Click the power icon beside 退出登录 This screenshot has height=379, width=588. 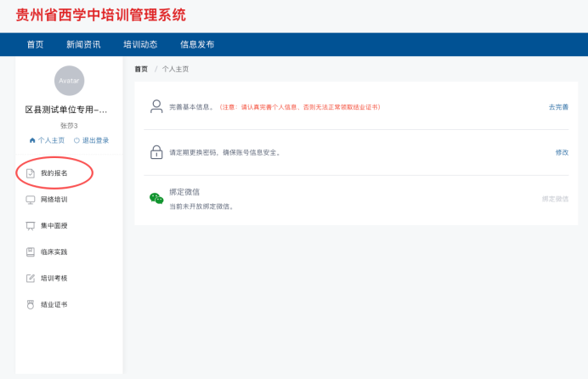click(x=76, y=140)
